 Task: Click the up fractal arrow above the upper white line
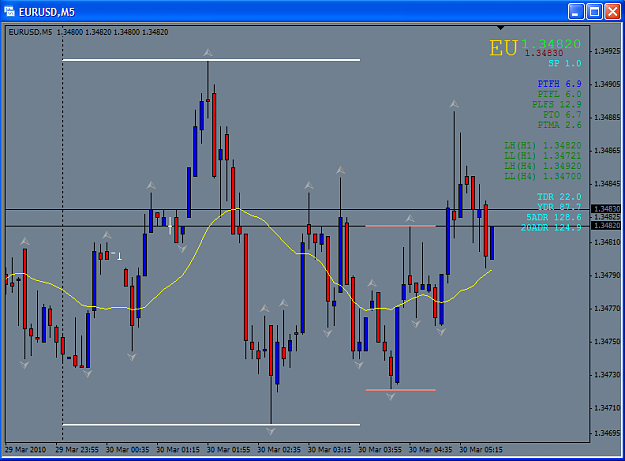click(x=208, y=52)
